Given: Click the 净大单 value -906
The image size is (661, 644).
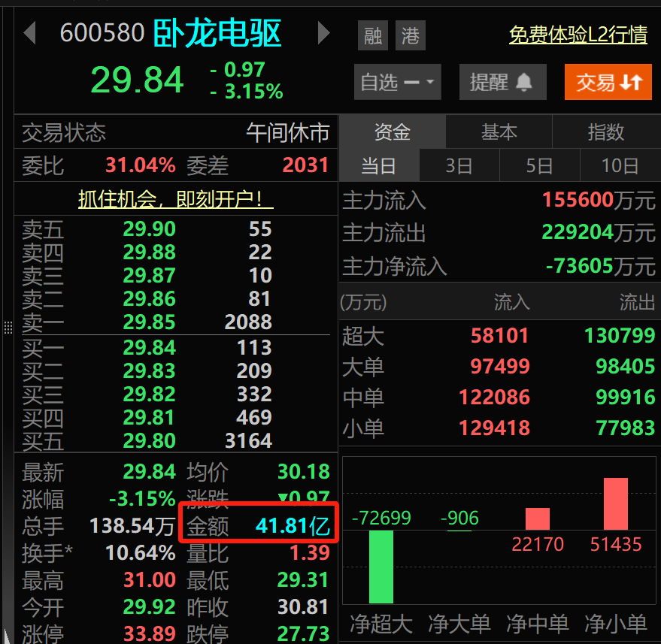Looking at the screenshot, I should [x=459, y=518].
